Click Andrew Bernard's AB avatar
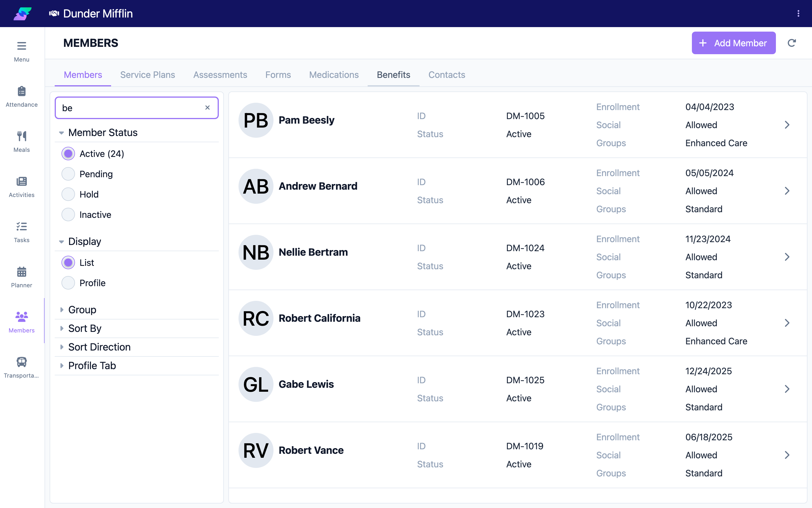 pyautogui.click(x=256, y=186)
